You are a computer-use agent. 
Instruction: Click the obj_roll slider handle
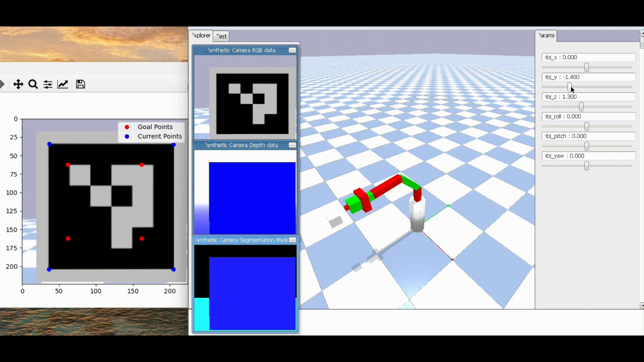pos(587,126)
